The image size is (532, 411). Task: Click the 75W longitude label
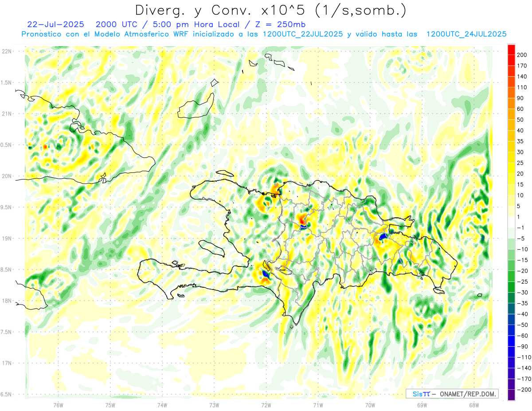pos(110,405)
